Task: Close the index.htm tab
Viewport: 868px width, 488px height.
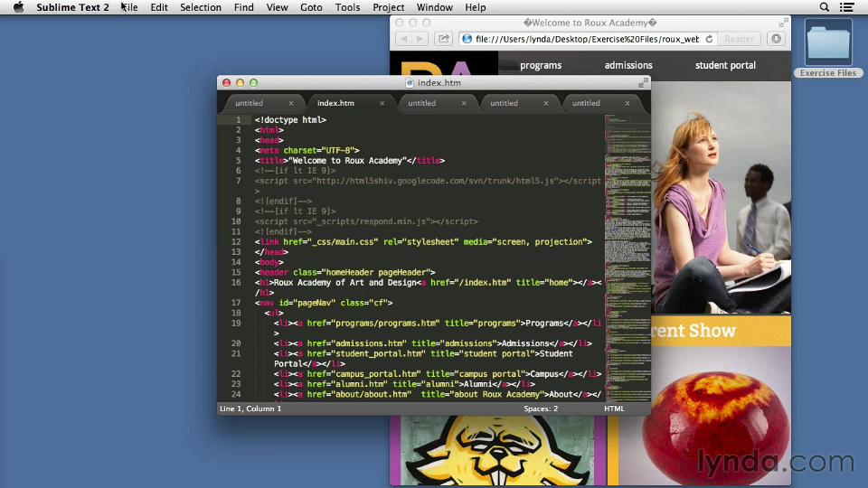Action: pyautogui.click(x=382, y=103)
